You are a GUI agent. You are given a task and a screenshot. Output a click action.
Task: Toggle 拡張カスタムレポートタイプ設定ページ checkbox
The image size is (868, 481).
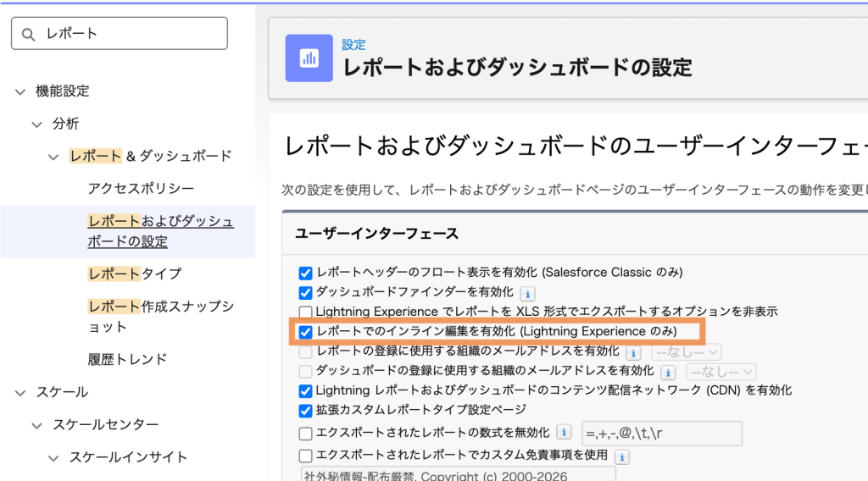(x=306, y=411)
